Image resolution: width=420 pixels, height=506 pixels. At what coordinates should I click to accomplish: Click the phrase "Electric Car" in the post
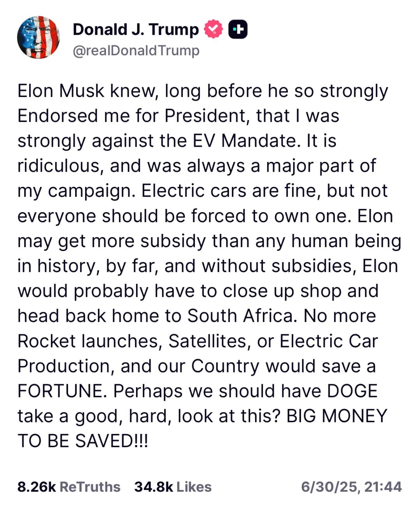[329, 341]
